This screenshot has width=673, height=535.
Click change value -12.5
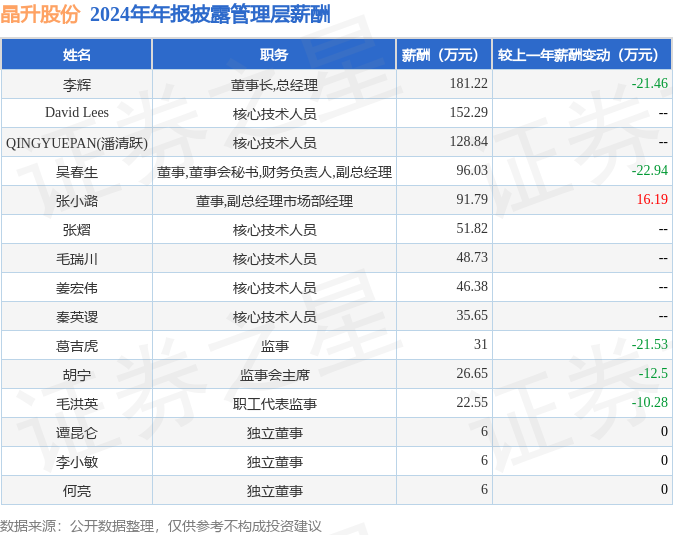[653, 373]
